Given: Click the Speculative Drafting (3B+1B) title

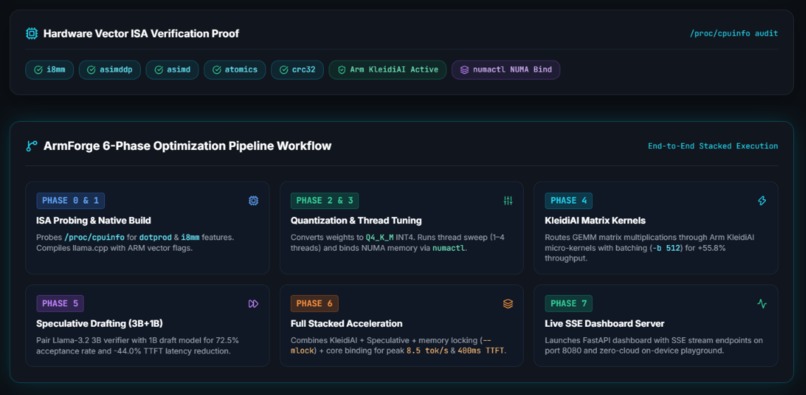Looking at the screenshot, I should pos(100,324).
